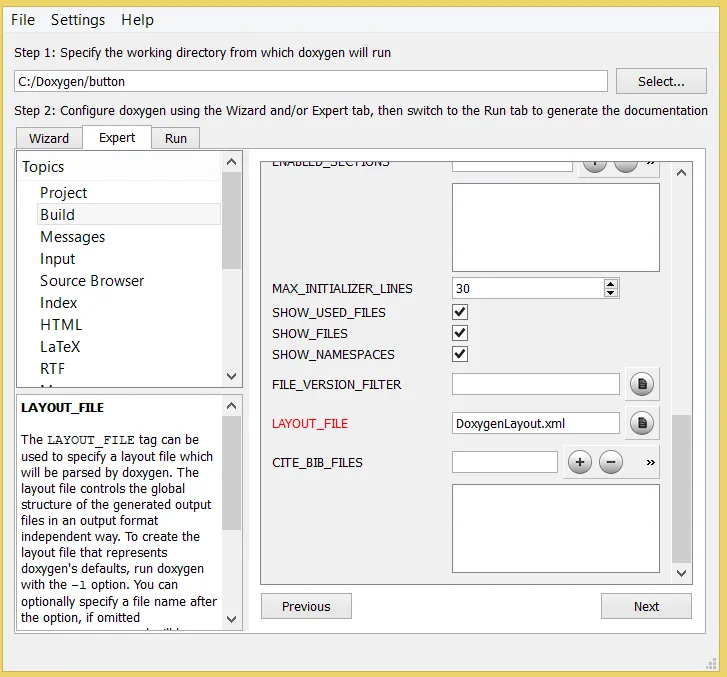727x677 pixels.
Task: Go to Next settings page
Action: point(646,606)
